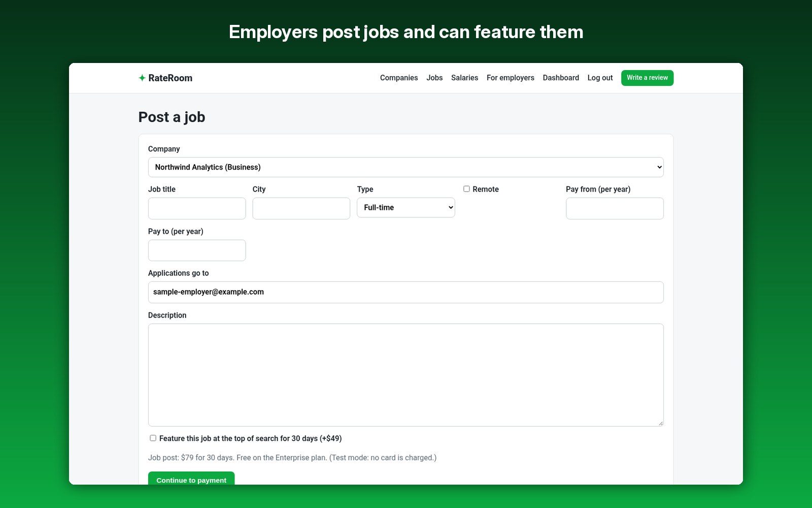Click the 'Job post: $79 for 30 days' note

292,458
